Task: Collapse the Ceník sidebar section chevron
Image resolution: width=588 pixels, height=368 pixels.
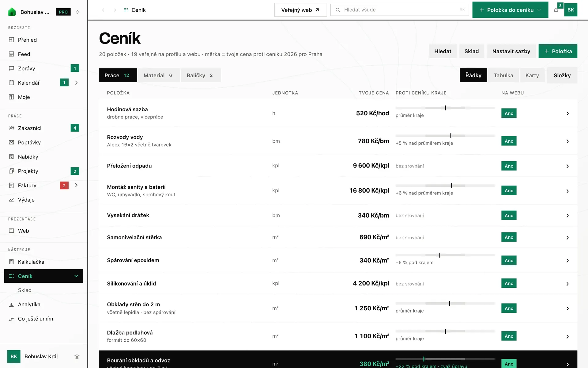Action: tap(76, 276)
